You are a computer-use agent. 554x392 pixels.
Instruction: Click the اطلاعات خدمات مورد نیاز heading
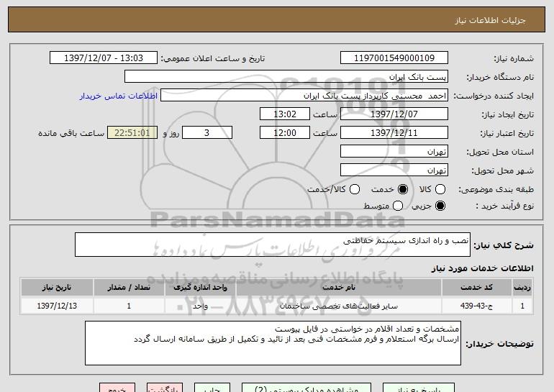coord(482,268)
